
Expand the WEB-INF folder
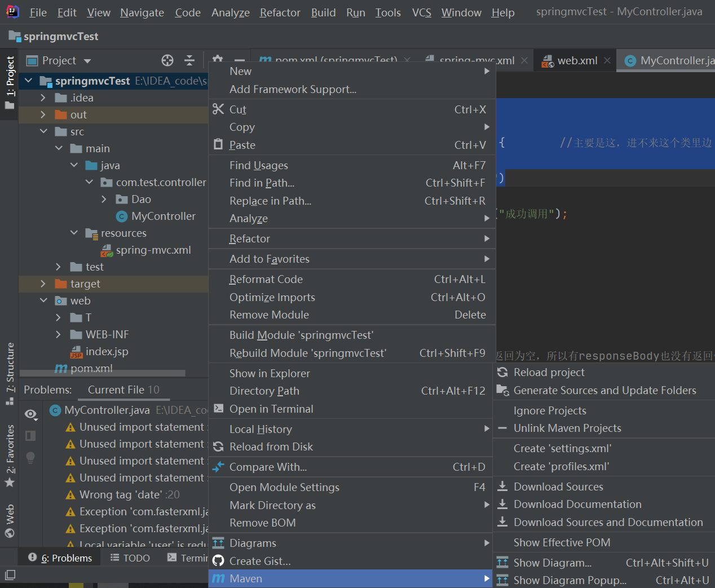(x=58, y=334)
